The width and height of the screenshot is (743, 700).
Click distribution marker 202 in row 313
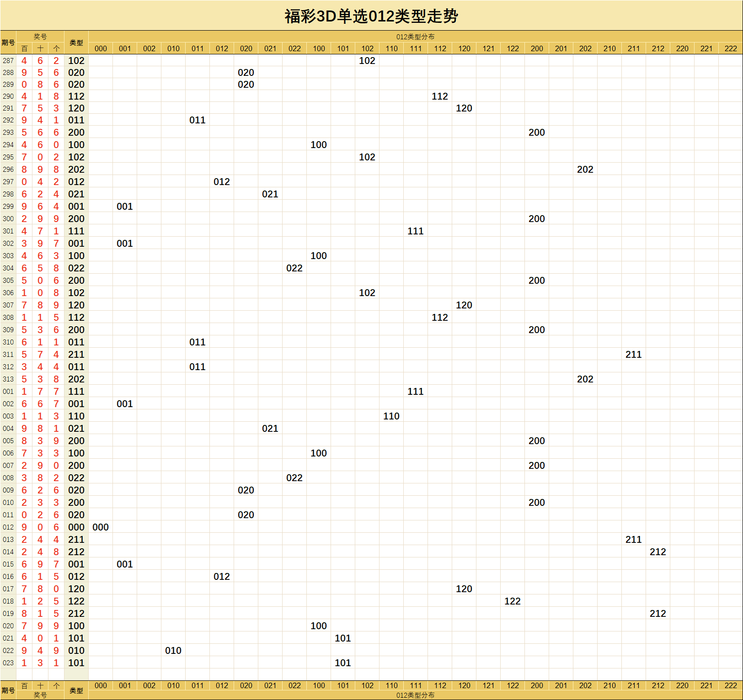(x=585, y=379)
